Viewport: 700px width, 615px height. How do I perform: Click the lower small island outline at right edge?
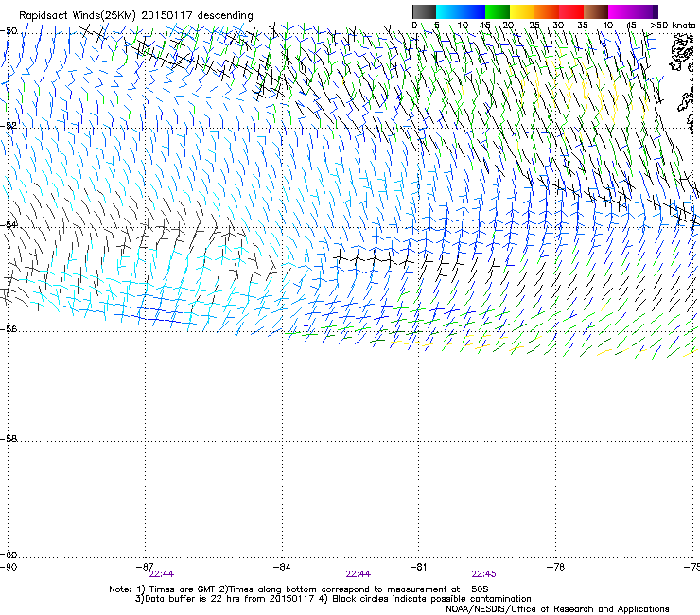[684, 103]
